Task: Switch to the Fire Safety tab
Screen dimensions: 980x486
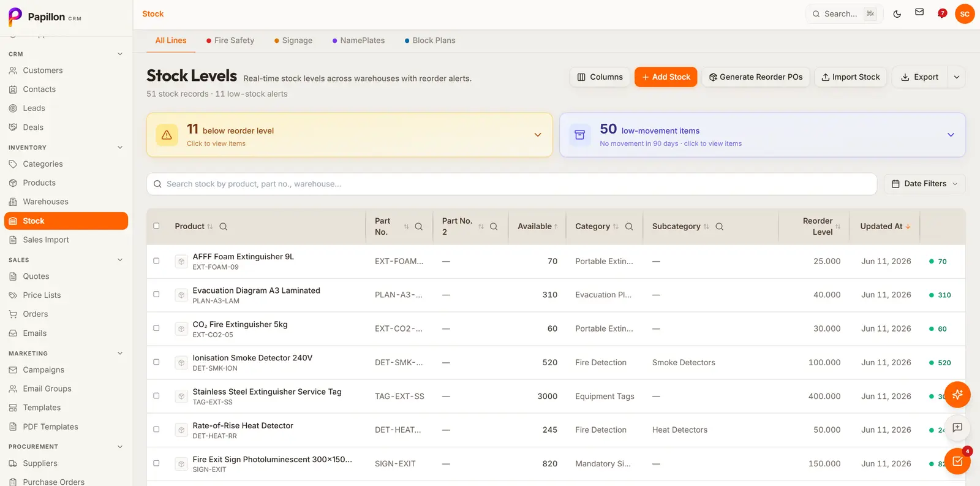Action: click(x=230, y=40)
